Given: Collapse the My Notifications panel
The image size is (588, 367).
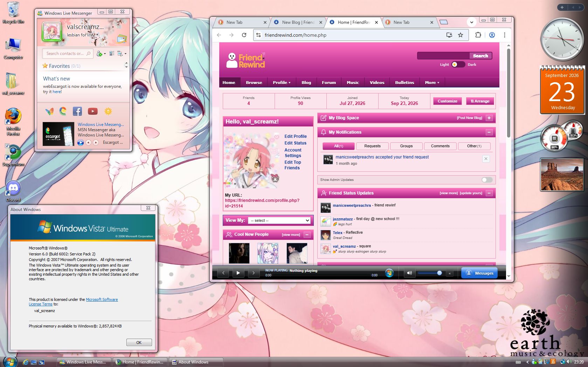Looking at the screenshot, I should 489,132.
